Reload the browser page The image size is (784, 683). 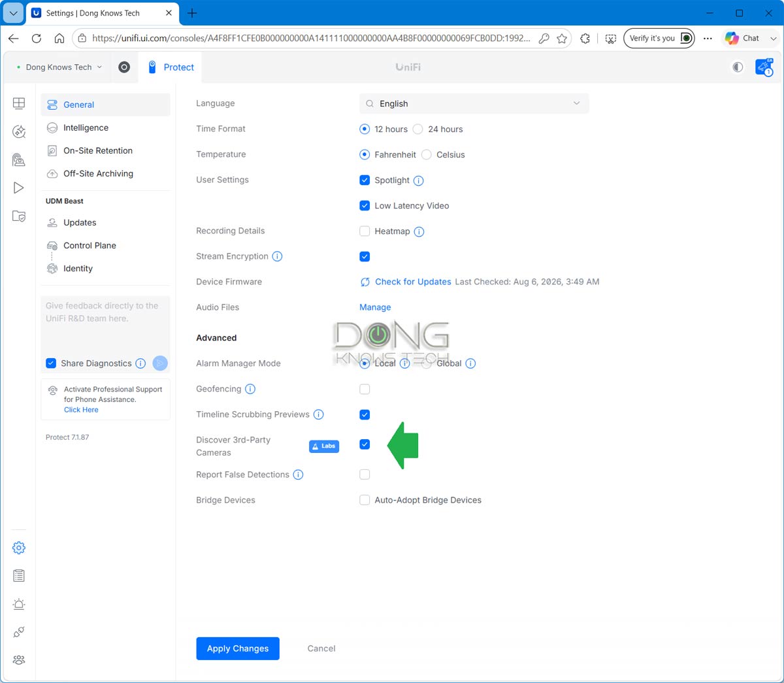37,39
